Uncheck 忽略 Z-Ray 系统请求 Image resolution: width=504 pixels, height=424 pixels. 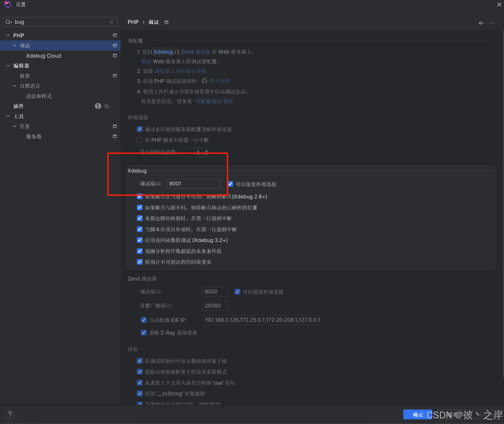pos(144,332)
